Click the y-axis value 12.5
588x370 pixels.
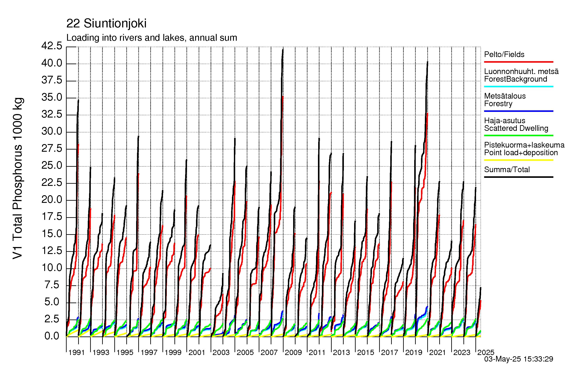(52, 251)
